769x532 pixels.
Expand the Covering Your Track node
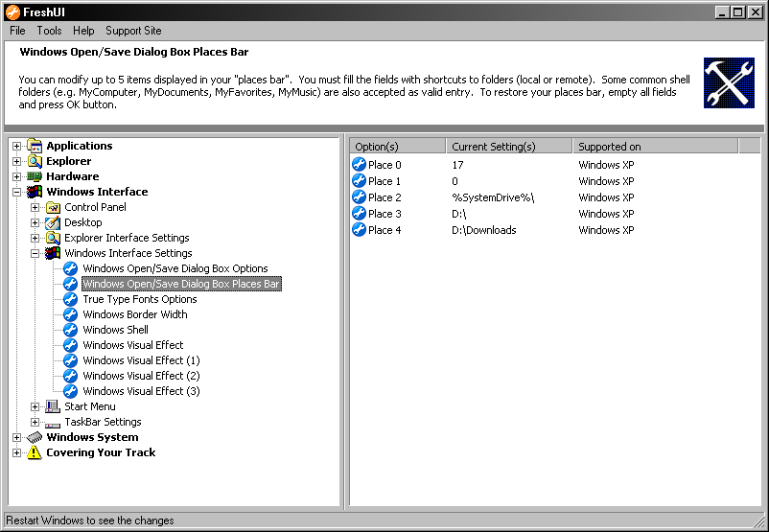(x=16, y=452)
